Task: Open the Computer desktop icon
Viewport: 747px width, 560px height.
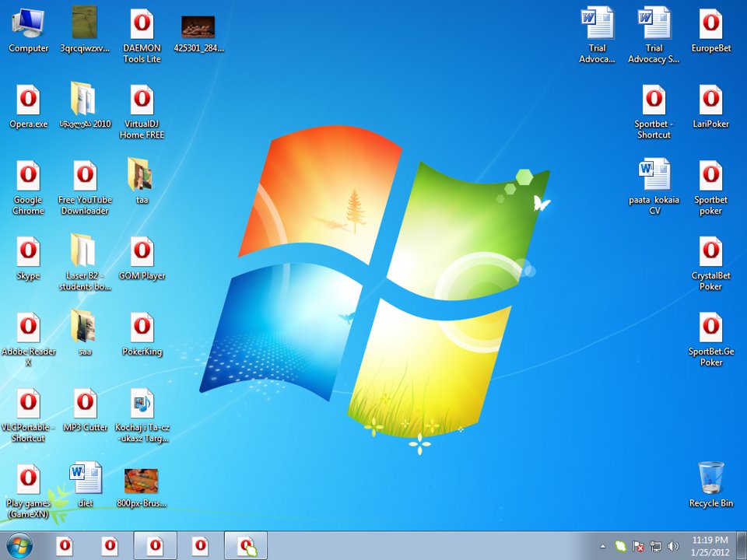Action: [28, 24]
